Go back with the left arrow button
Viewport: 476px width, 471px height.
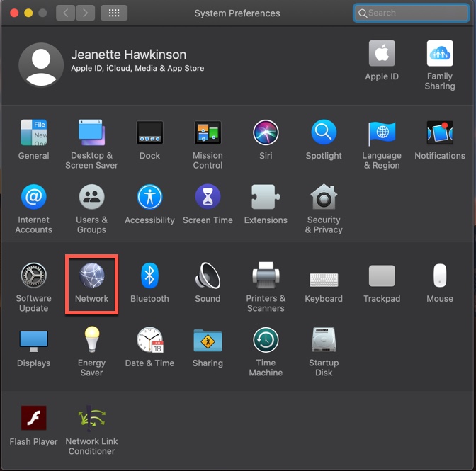(66, 13)
